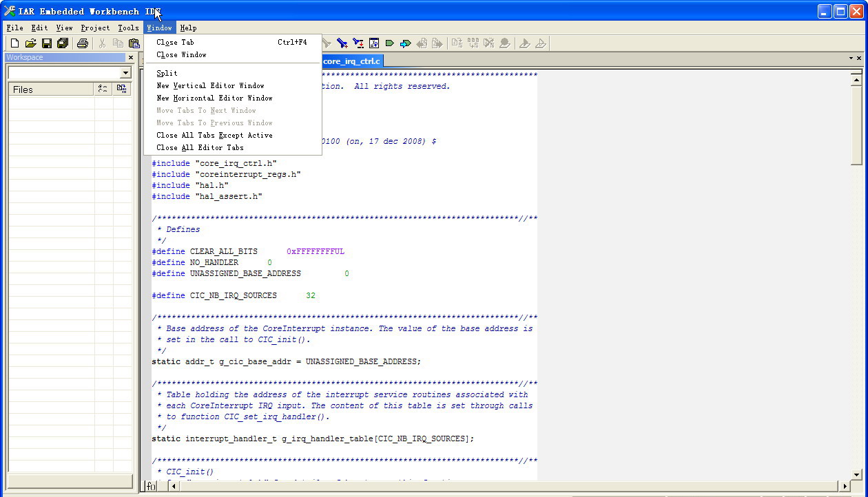Save all open files
Image resolution: width=868 pixels, height=497 pixels.
63,43
